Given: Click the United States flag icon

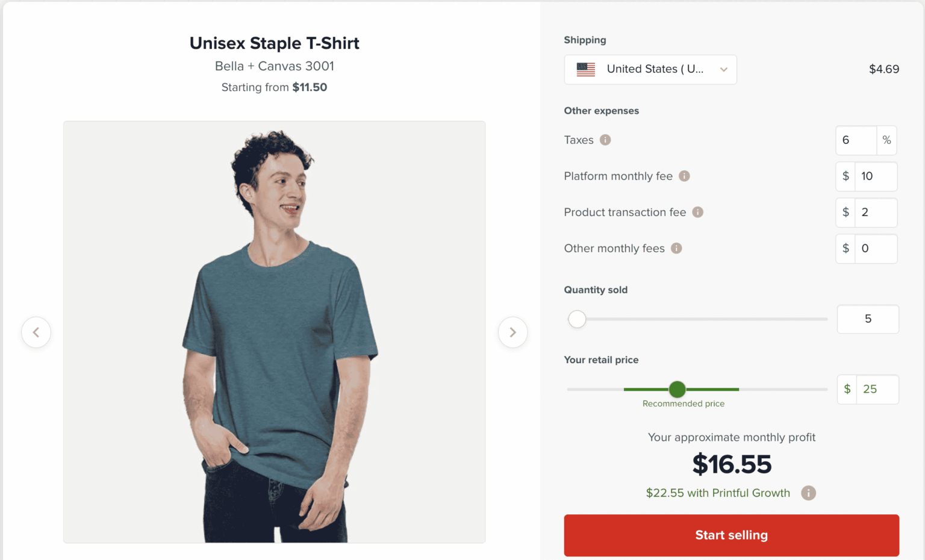Looking at the screenshot, I should click(585, 69).
